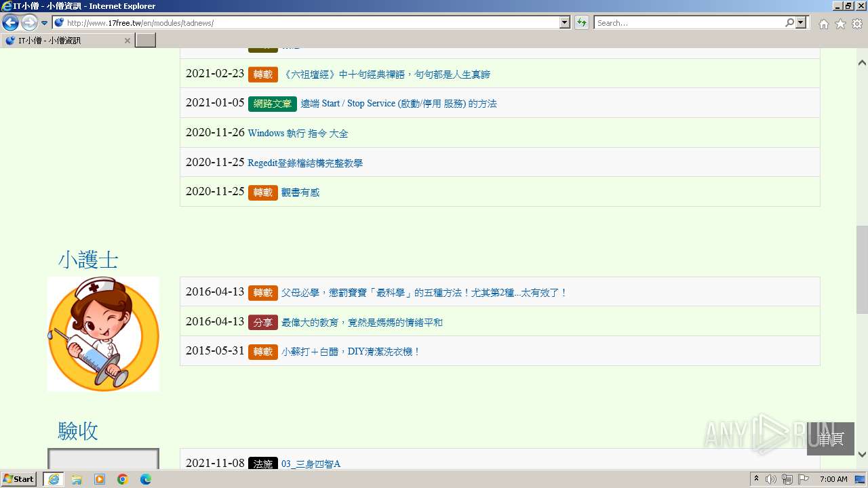
Task: Click the date 2015-05-31
Action: [x=215, y=351]
